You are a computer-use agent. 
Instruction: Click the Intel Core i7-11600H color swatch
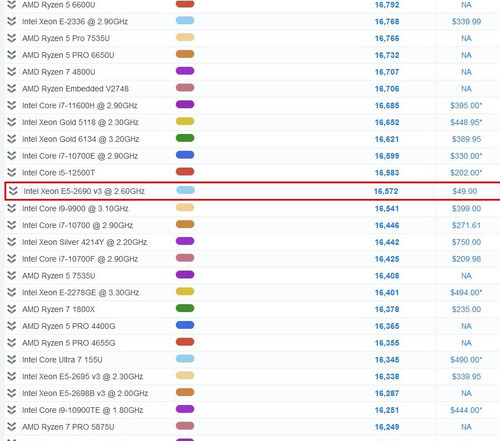[x=185, y=104]
